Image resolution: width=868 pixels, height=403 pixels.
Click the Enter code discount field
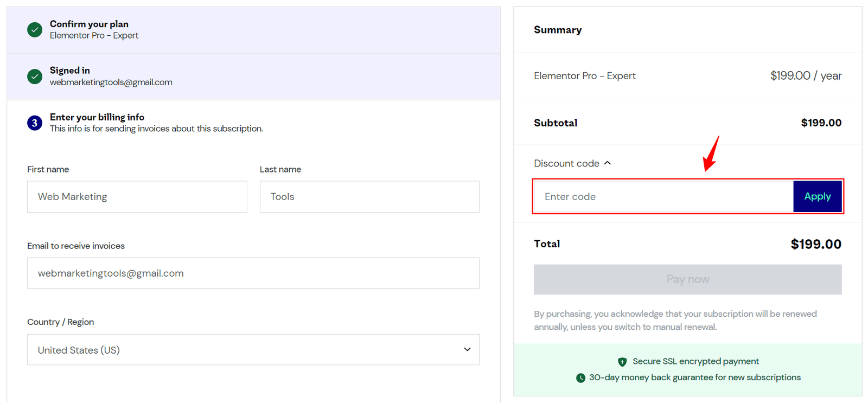(663, 196)
